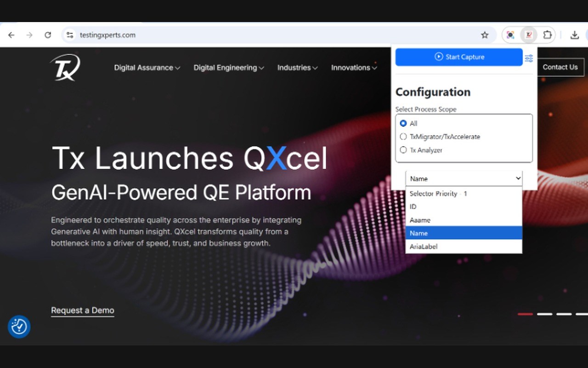588x368 pixels.
Task: Select the All process scope
Action: click(x=403, y=123)
